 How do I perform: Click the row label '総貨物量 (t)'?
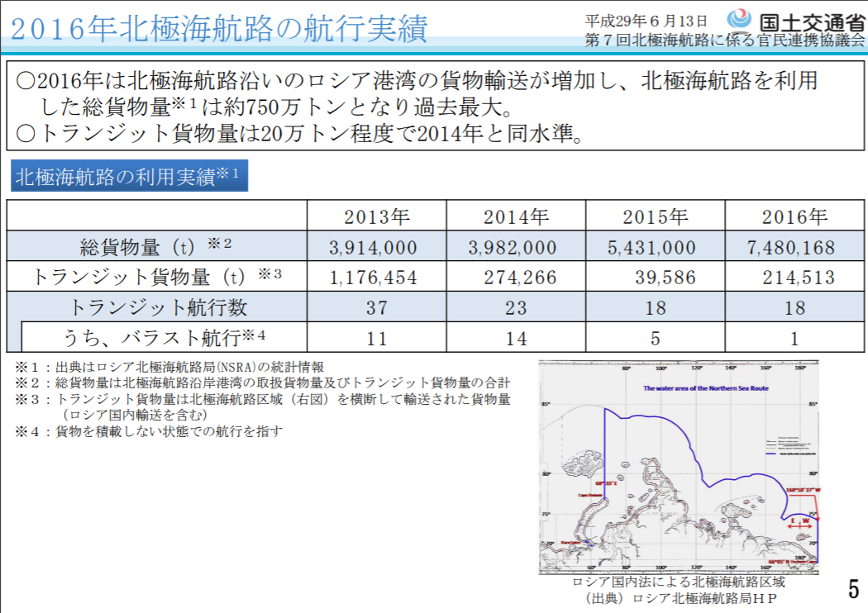155,246
